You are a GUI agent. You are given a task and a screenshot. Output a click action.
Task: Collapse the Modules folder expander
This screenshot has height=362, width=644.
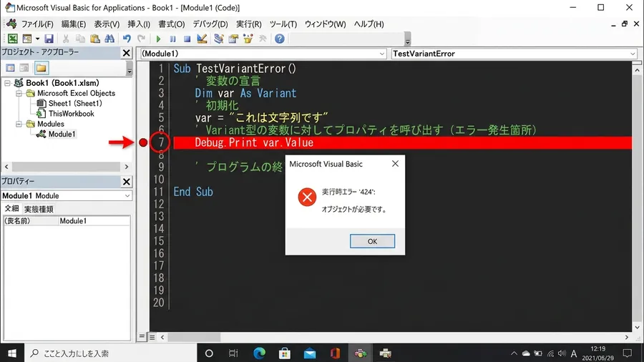(x=19, y=124)
